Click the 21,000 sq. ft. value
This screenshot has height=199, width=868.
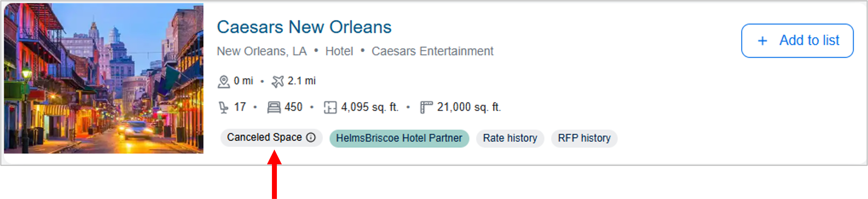pos(469,107)
